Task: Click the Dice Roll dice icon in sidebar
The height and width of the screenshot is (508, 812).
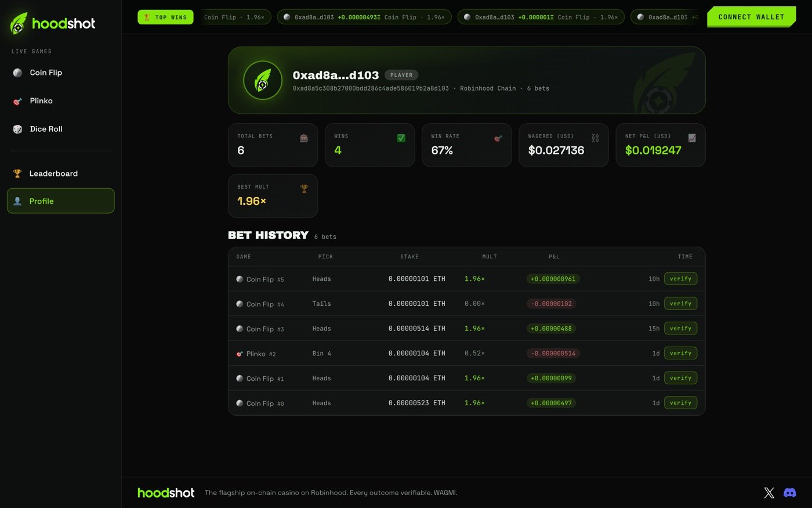Action: click(x=17, y=129)
